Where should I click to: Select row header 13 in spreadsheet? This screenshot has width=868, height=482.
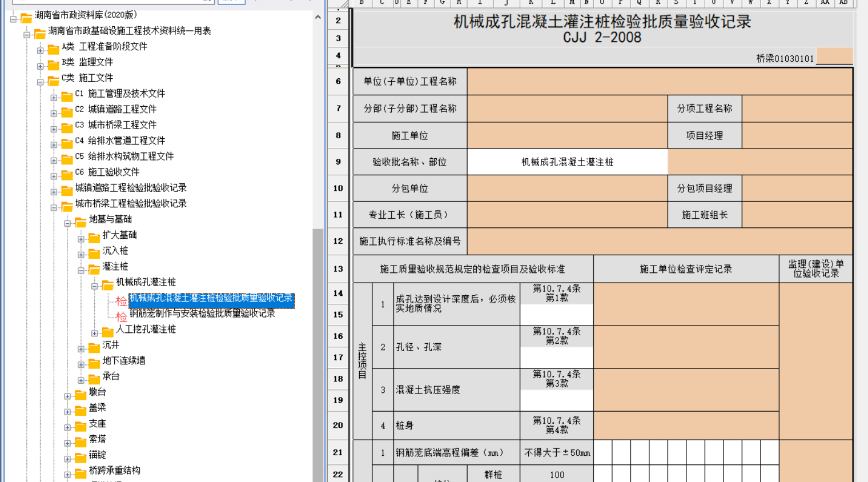point(338,268)
